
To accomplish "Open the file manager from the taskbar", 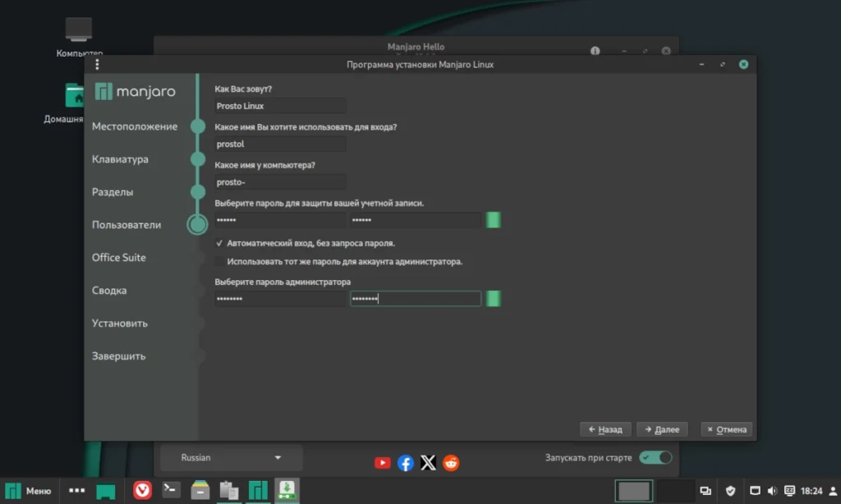I will pyautogui.click(x=200, y=490).
